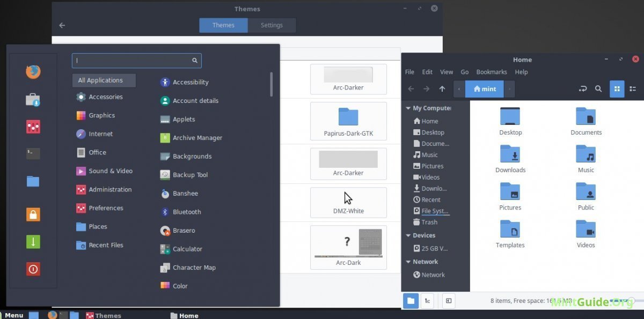
Task: Open Go menu in Home window
Action: click(x=465, y=72)
